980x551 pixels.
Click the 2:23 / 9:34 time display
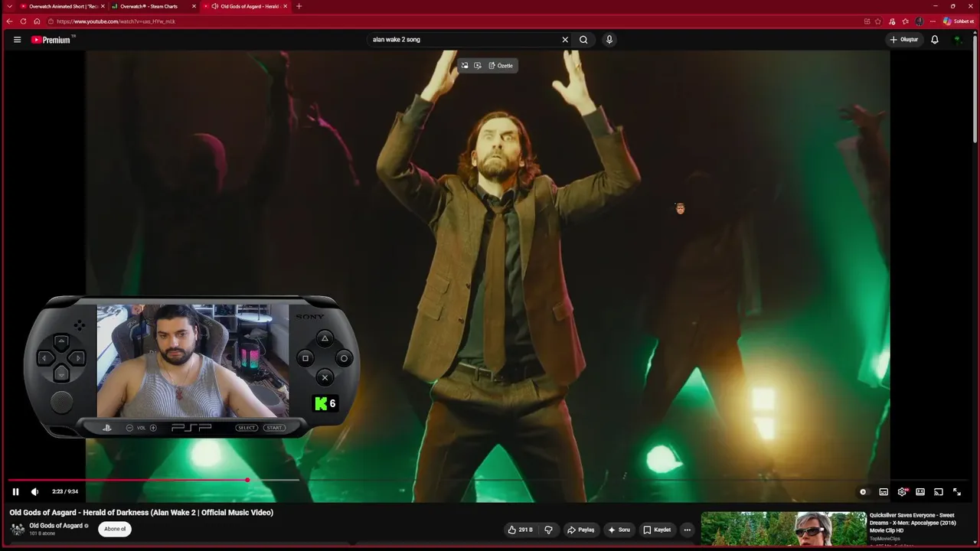click(65, 492)
